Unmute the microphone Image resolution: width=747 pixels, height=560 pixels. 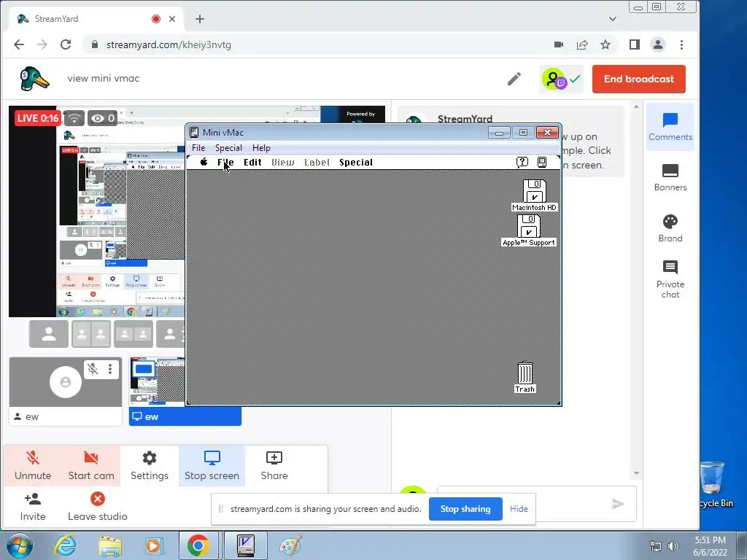[33, 466]
